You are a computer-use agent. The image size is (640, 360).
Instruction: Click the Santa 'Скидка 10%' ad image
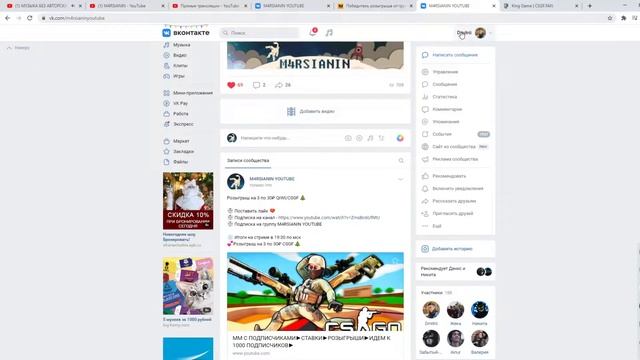click(x=188, y=201)
